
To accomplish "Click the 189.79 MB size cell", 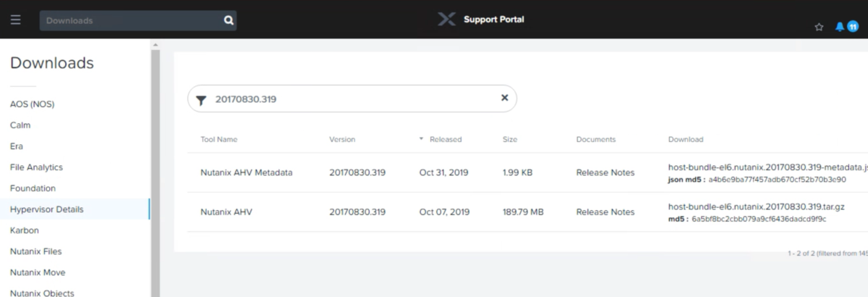I will (523, 212).
